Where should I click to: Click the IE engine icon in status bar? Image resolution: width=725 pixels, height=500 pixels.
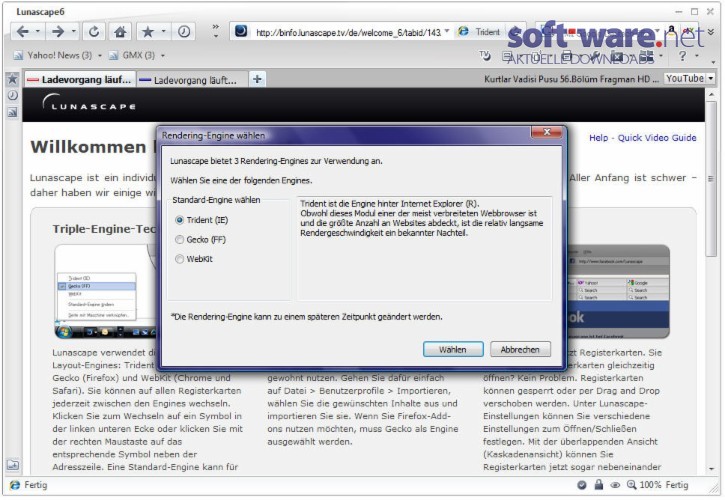point(15,485)
